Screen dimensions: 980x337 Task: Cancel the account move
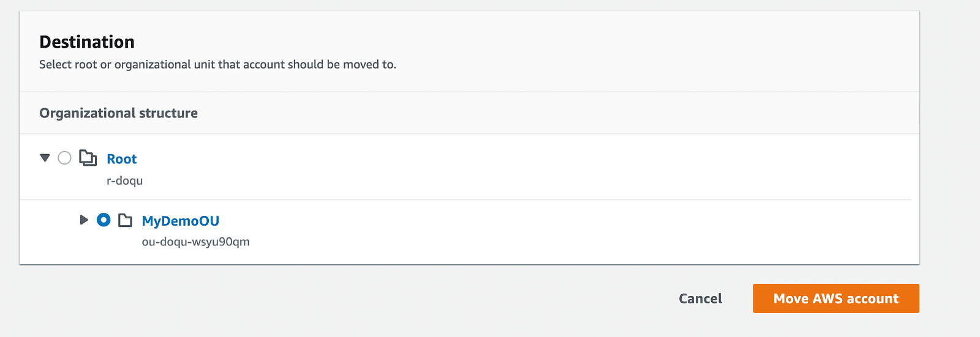700,298
